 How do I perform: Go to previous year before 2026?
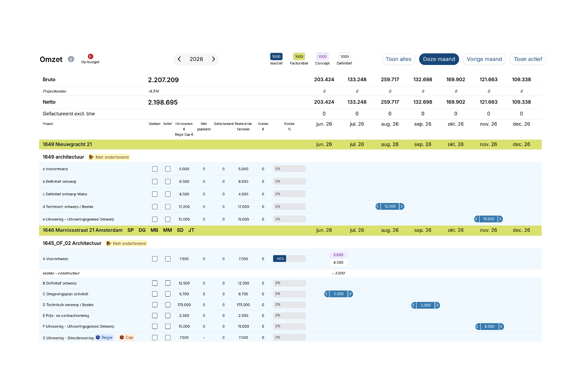(x=179, y=59)
